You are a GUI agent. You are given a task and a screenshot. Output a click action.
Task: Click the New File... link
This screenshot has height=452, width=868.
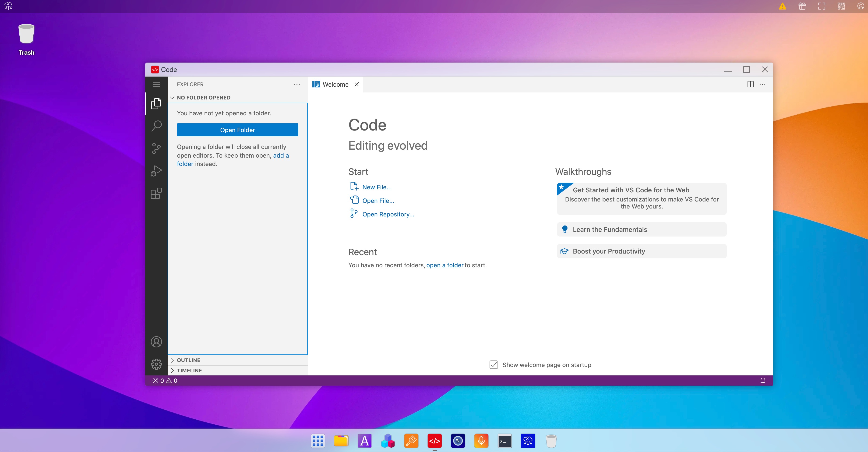tap(377, 187)
